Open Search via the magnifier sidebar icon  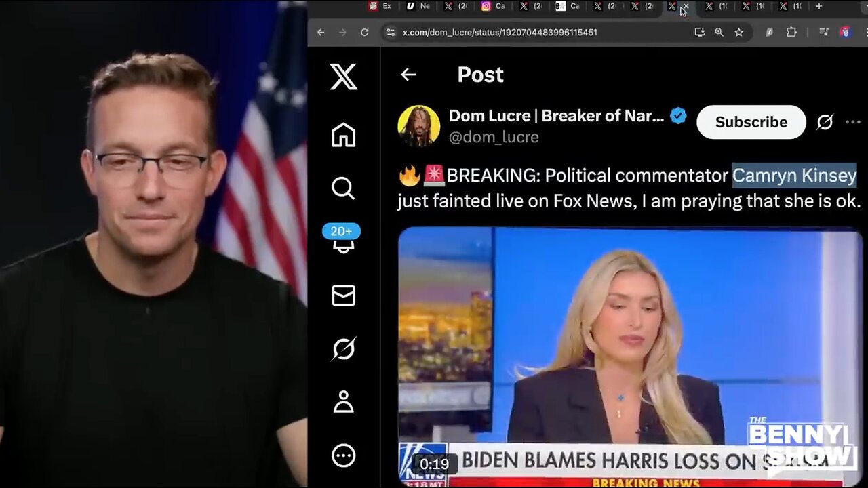click(343, 188)
